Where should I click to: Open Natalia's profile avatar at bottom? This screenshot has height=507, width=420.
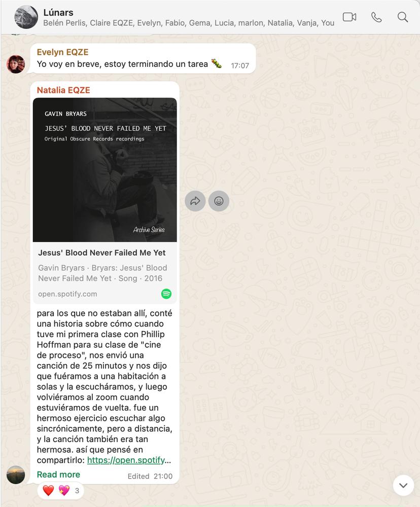click(16, 475)
